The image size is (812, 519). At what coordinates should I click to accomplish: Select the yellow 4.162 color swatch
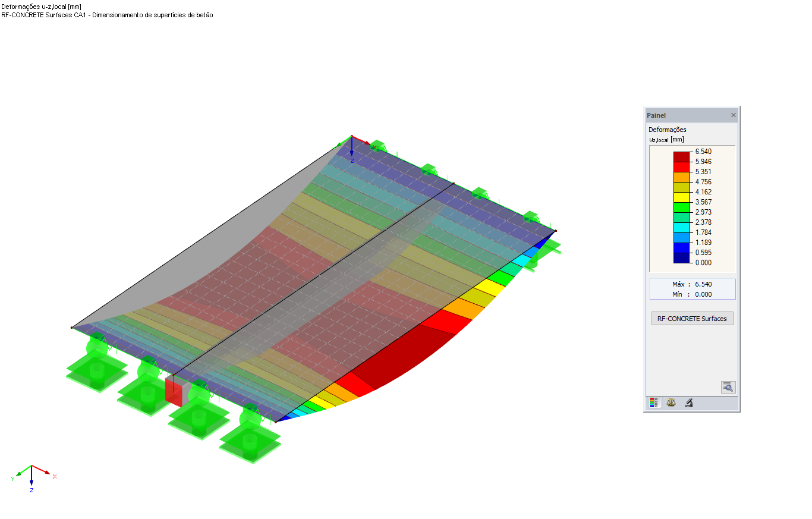[681, 197]
